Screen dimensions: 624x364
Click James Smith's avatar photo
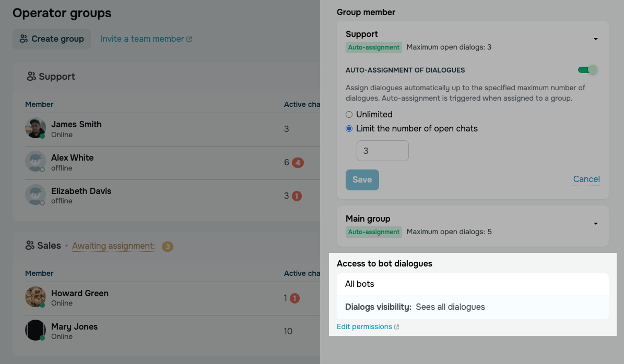(36, 128)
